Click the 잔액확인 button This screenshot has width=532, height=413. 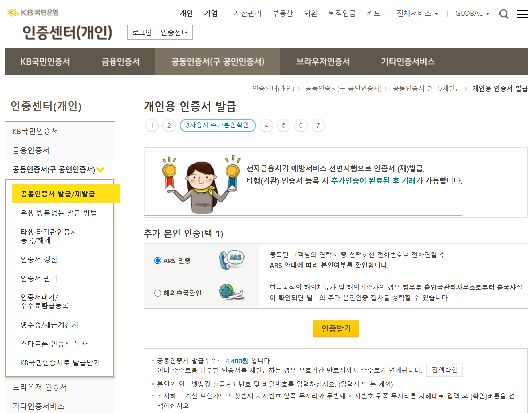(444, 370)
